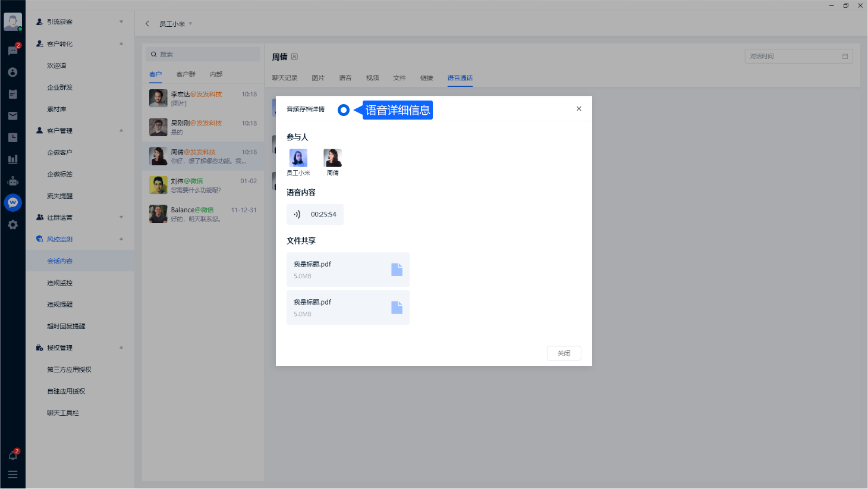This screenshot has width=868, height=489.
Task: Switch to the 聊天记录 tab
Action: pyautogui.click(x=285, y=78)
